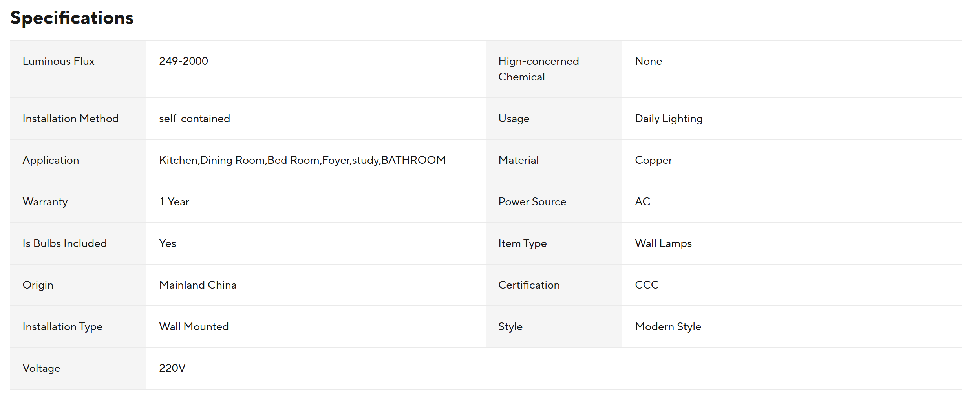Select the Daily Lighting usage value

(669, 119)
